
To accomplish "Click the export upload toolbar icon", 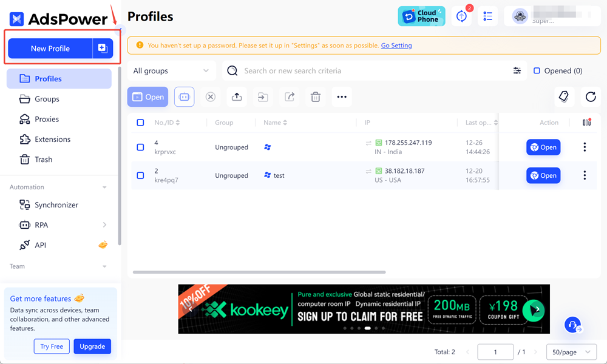I will pos(237,96).
